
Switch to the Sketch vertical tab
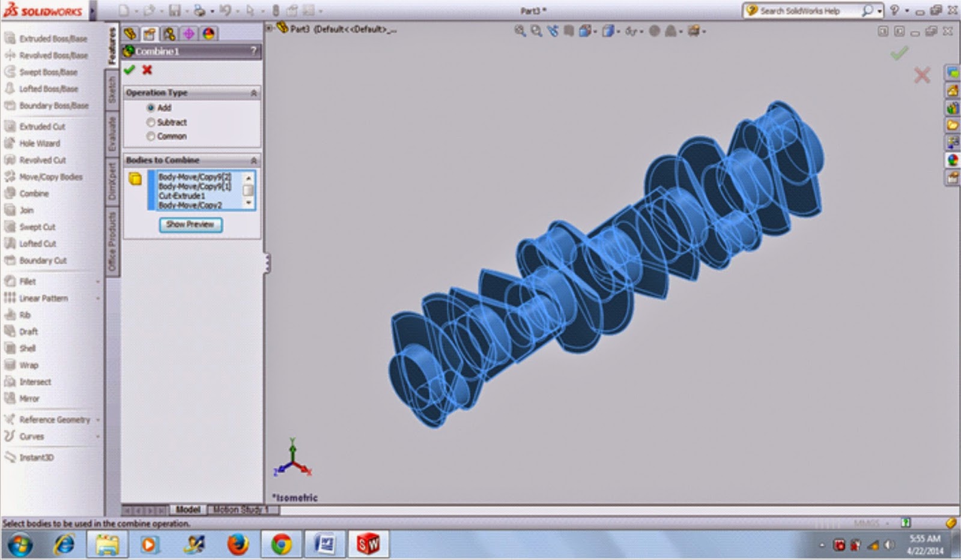(x=112, y=90)
